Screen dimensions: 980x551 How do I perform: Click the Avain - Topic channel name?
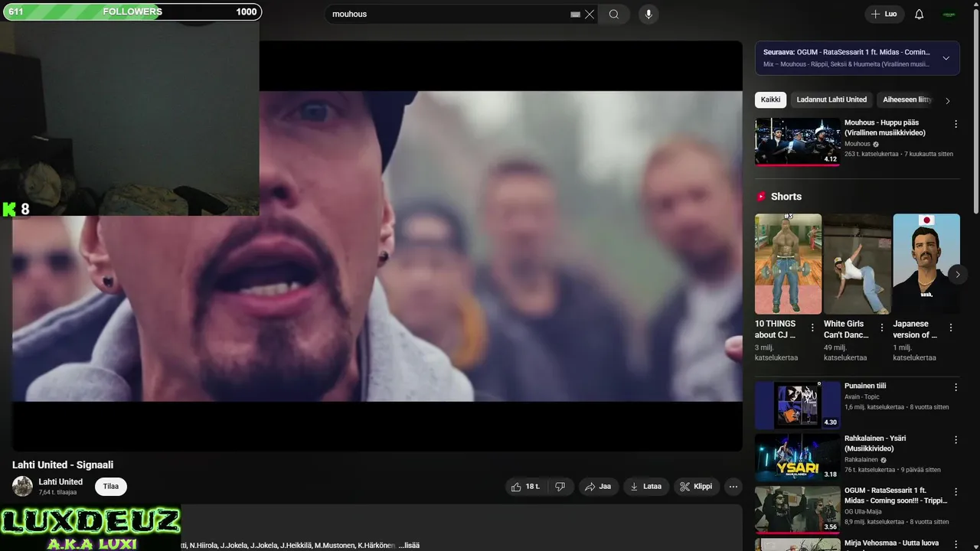pos(862,397)
